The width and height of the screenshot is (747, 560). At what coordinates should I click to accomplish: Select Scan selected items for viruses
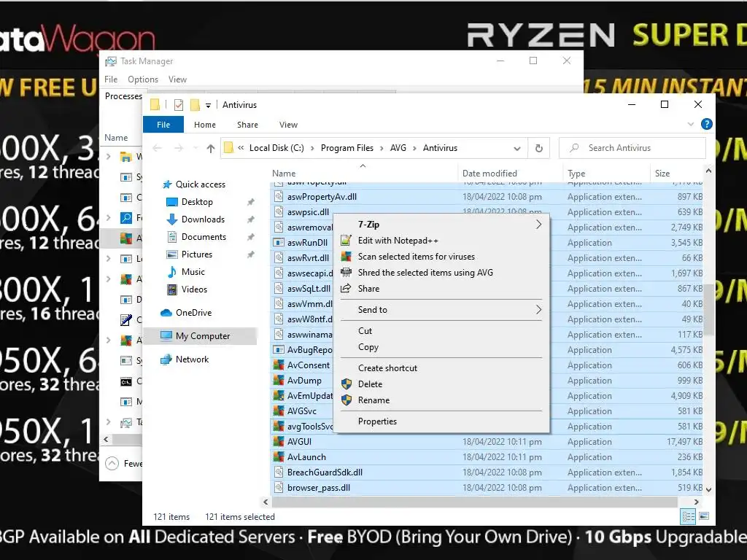pos(441,257)
